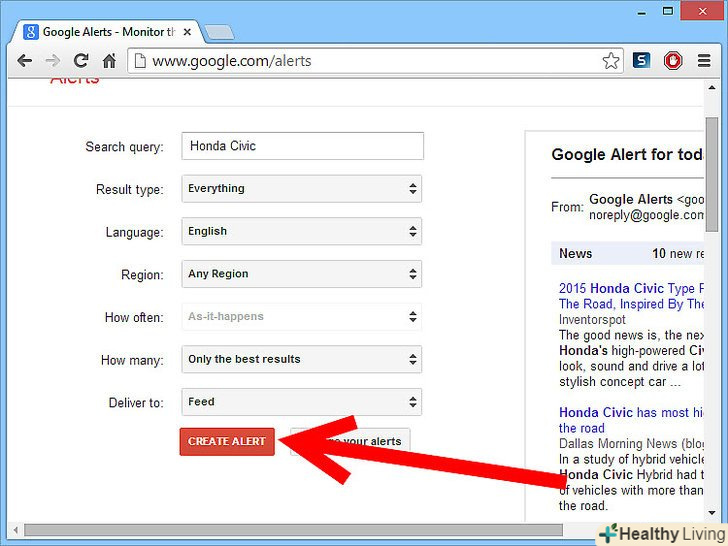The height and width of the screenshot is (546, 728).
Task: Click the browser forward arrow
Action: tap(53, 61)
